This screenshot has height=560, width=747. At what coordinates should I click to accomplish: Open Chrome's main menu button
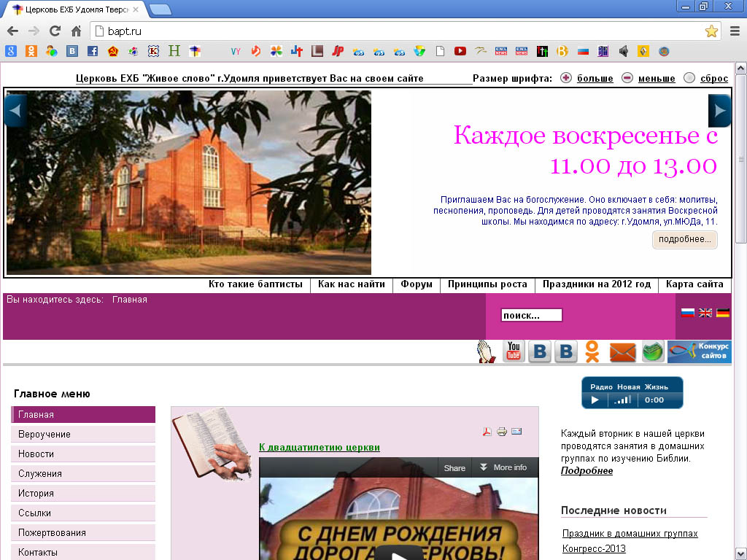tap(735, 31)
